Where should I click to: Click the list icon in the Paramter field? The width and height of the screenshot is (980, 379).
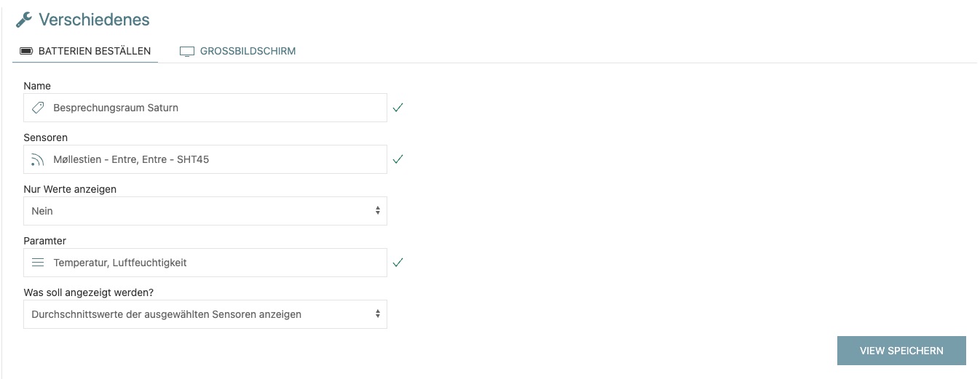(38, 263)
